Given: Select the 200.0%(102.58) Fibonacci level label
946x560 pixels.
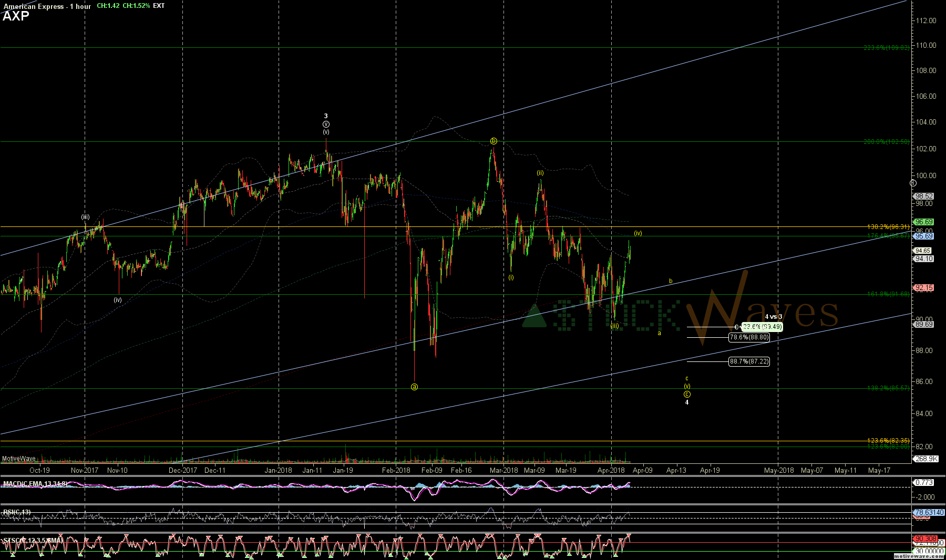Looking at the screenshot, I should (x=886, y=142).
